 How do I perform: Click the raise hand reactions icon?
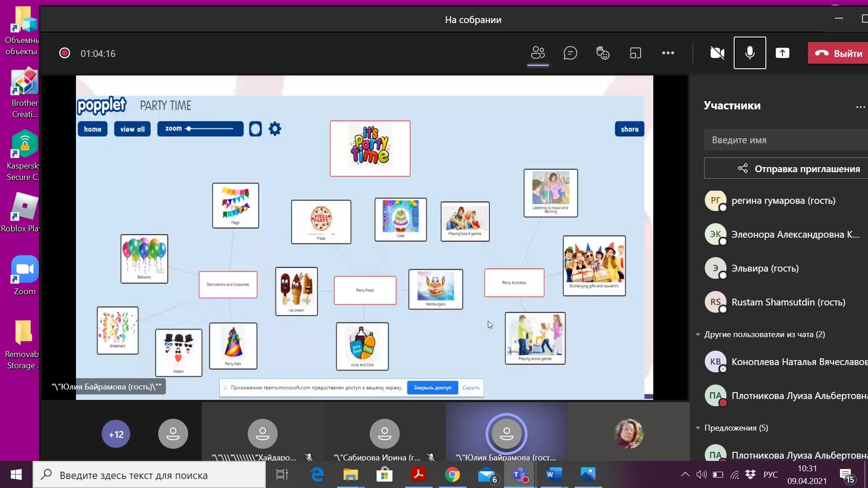coord(603,53)
